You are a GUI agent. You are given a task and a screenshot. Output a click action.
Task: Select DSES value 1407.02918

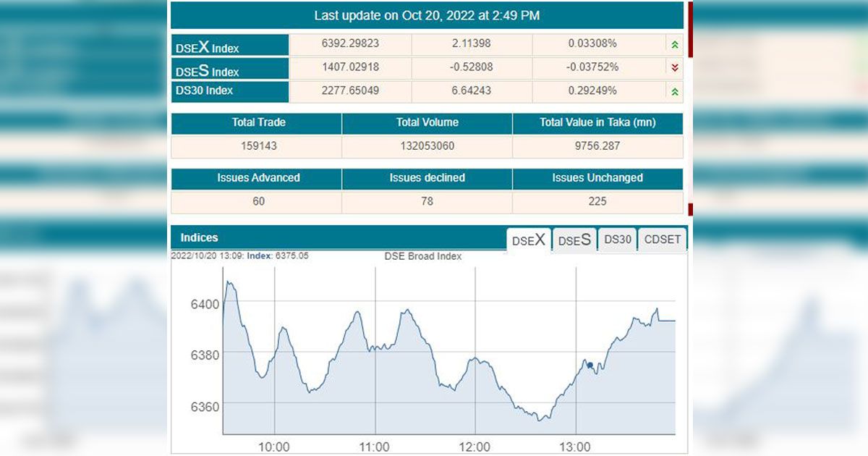(350, 67)
